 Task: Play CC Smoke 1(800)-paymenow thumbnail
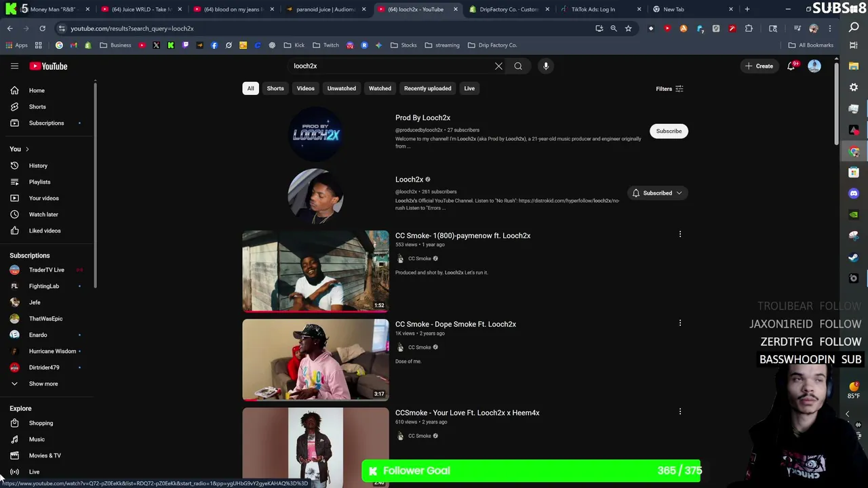coord(316,271)
